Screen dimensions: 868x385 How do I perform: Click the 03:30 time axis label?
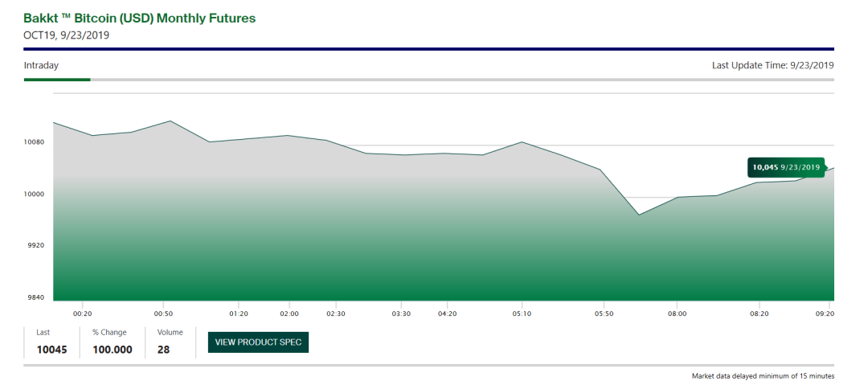401,313
